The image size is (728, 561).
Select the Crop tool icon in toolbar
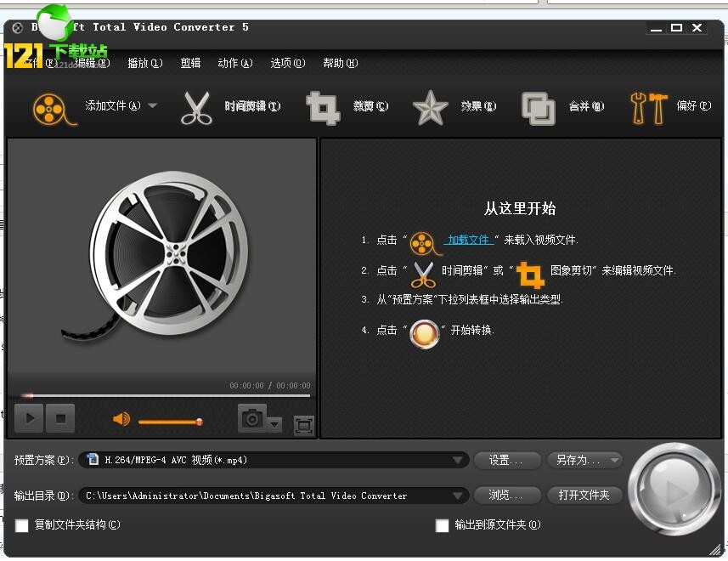pyautogui.click(x=323, y=108)
